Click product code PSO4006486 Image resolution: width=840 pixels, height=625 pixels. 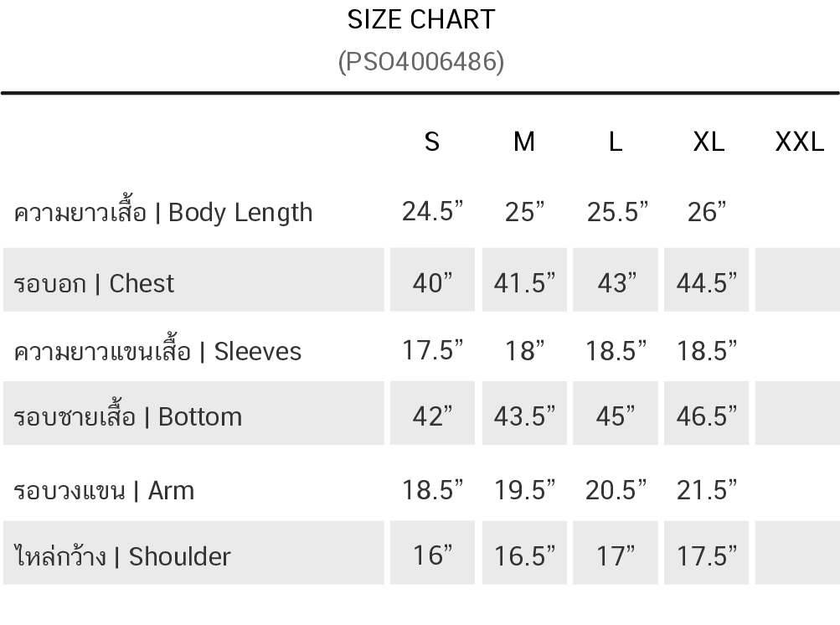tap(420, 61)
